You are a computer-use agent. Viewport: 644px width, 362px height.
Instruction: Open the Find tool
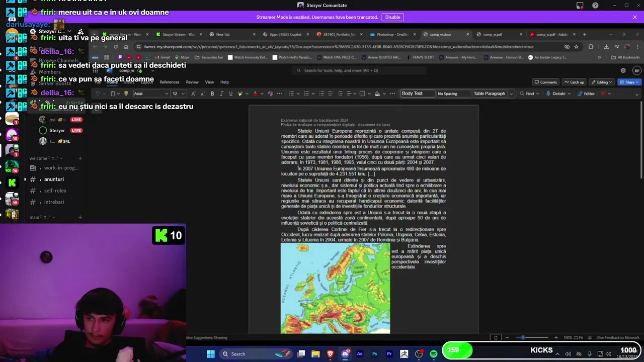tap(527, 94)
